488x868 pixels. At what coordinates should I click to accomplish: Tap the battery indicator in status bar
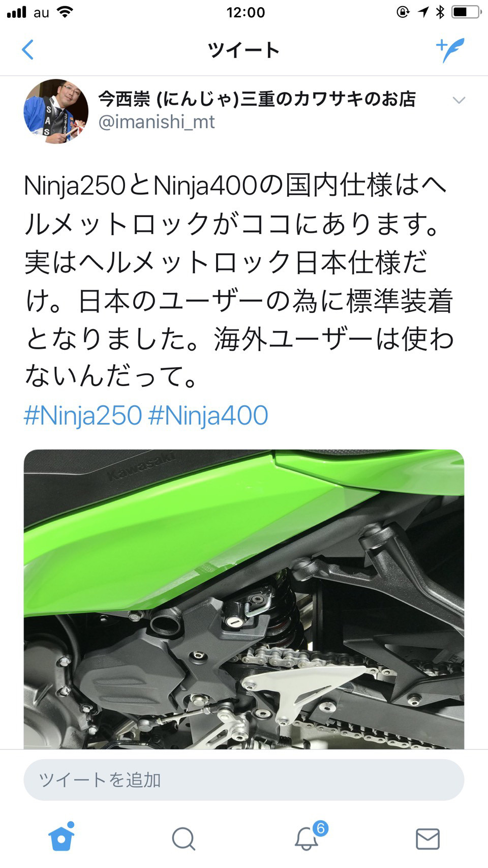click(x=467, y=12)
